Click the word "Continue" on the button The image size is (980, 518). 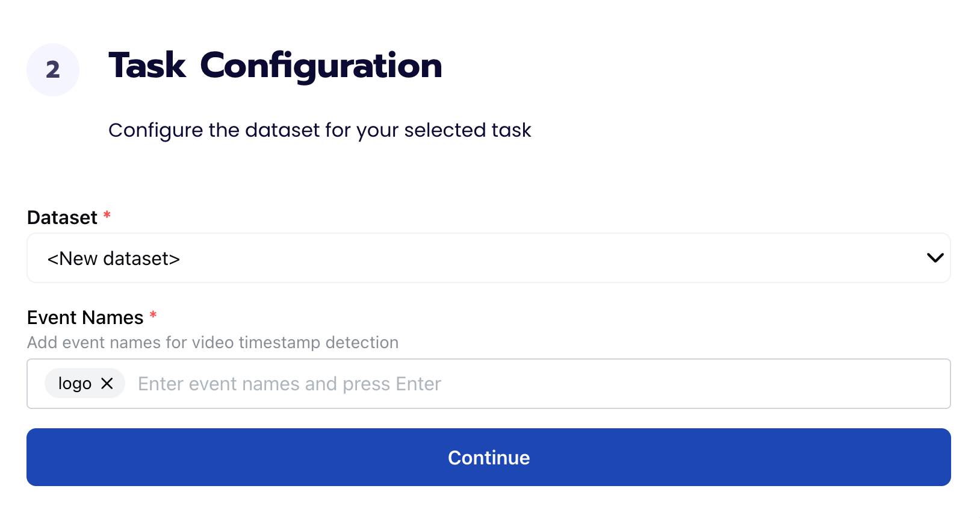(489, 458)
